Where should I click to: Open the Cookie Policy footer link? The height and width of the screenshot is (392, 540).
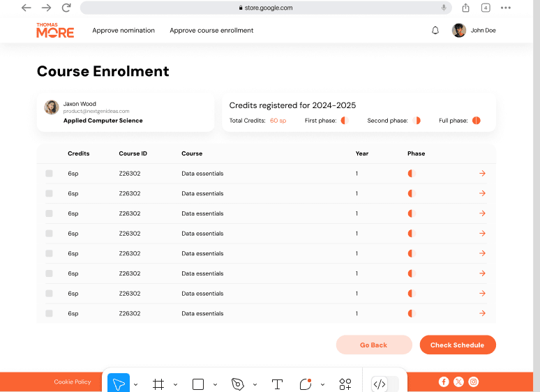tap(73, 382)
